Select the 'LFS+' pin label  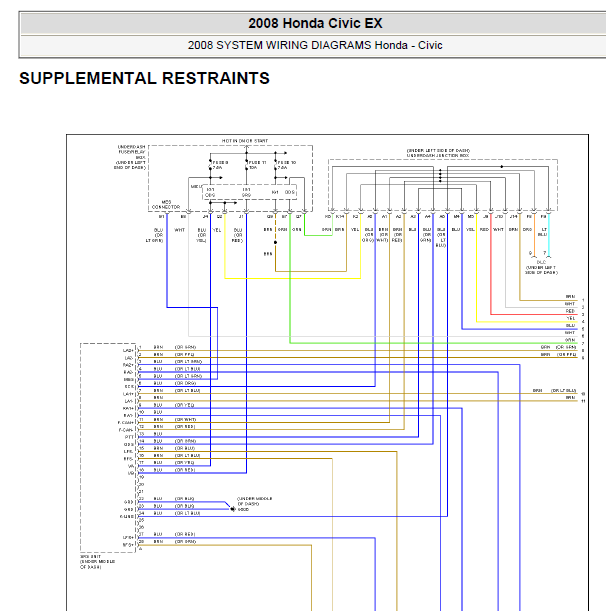(x=128, y=538)
